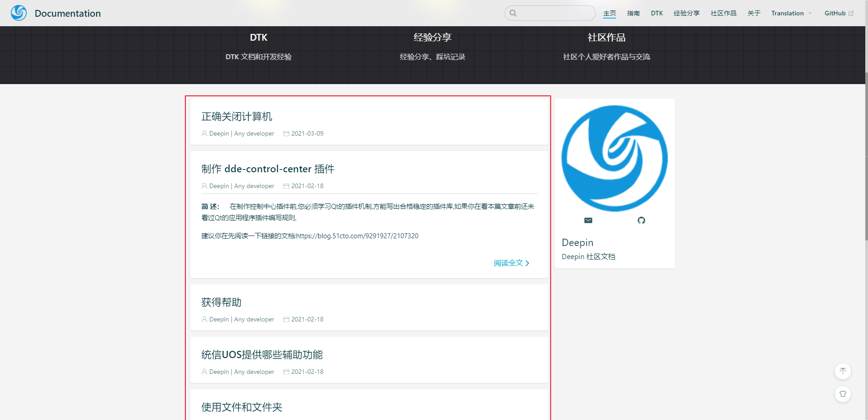Open the 关于 nav item

(754, 13)
